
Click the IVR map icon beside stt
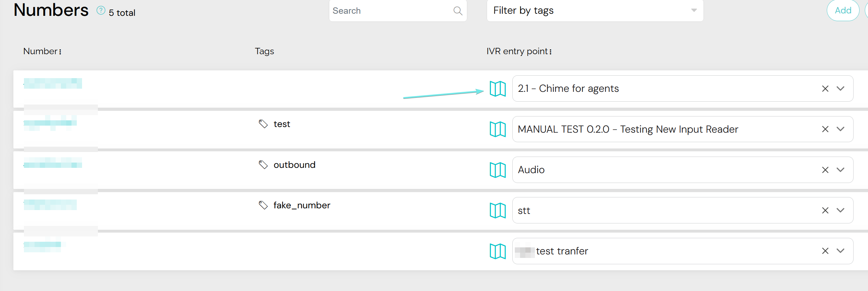[498, 210]
